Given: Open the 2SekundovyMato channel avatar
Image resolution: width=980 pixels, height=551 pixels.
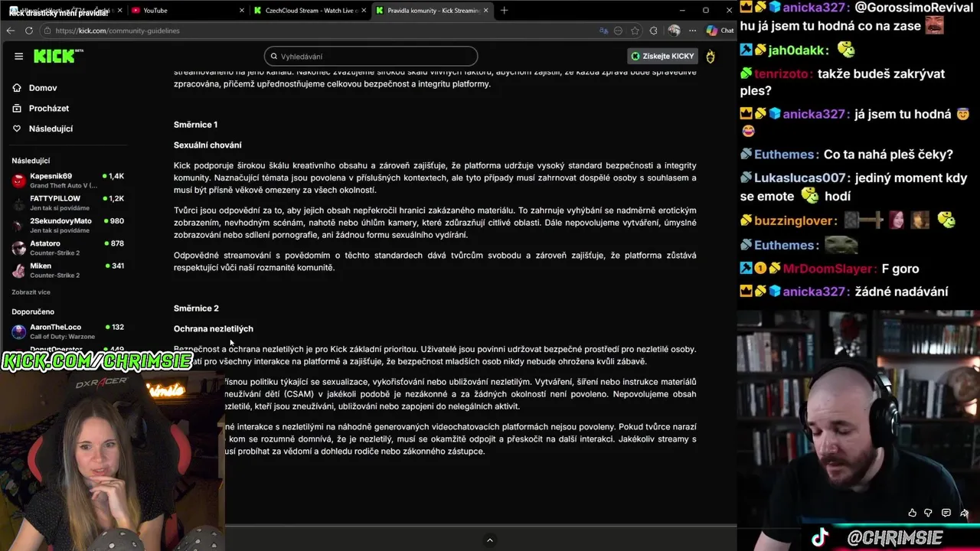Looking at the screenshot, I should coord(19,226).
